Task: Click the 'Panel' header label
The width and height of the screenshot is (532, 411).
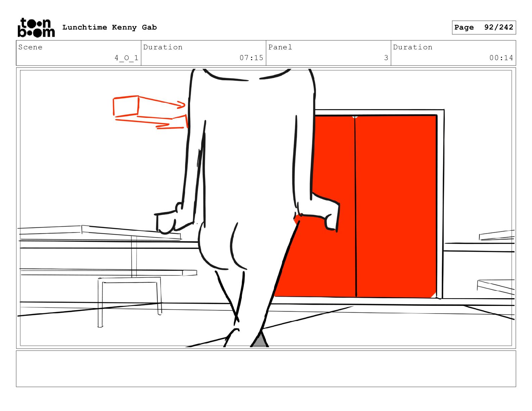Action: [280, 47]
